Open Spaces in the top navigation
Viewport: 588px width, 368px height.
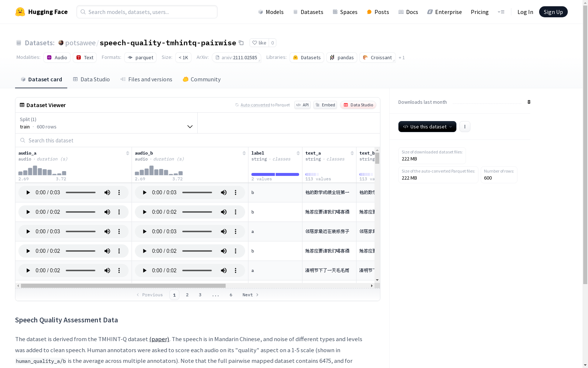pos(345,12)
